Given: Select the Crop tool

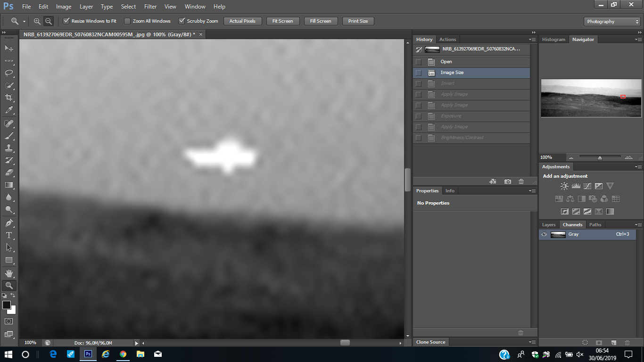Looking at the screenshot, I should coord(9,98).
